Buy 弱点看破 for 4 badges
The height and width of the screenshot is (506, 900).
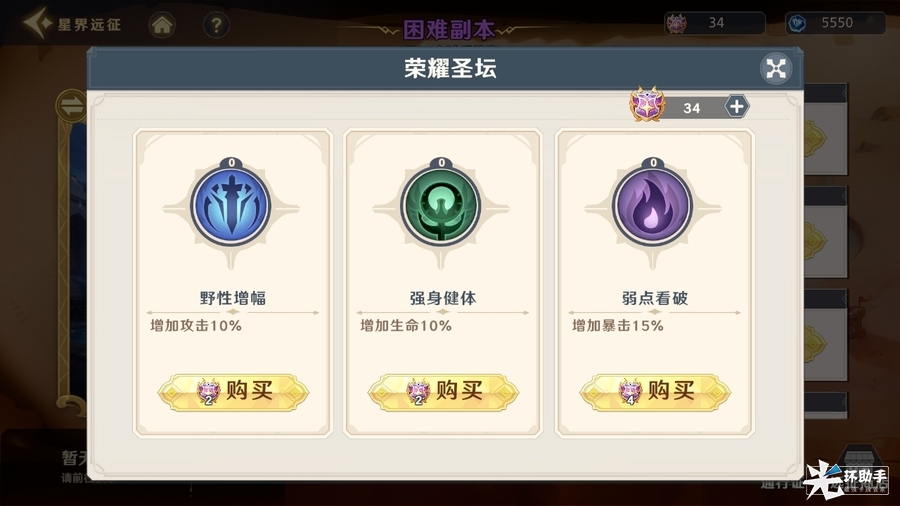coord(655,392)
